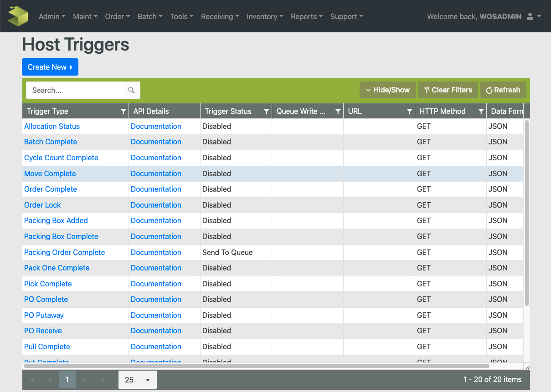Click the Create New button

click(x=50, y=67)
